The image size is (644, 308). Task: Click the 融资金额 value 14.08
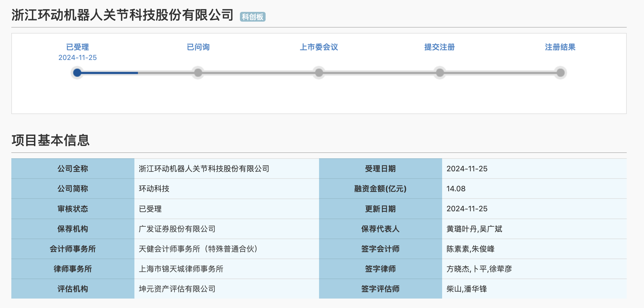coord(456,189)
